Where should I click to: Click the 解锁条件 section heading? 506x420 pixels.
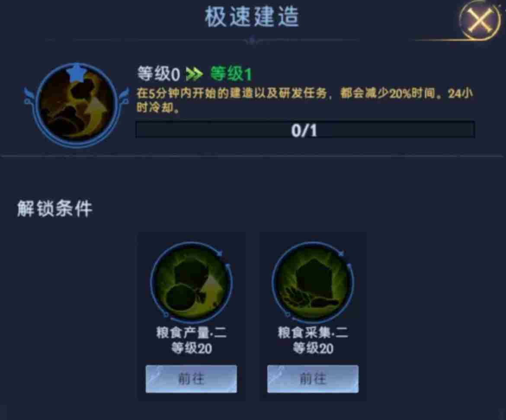click(x=54, y=208)
